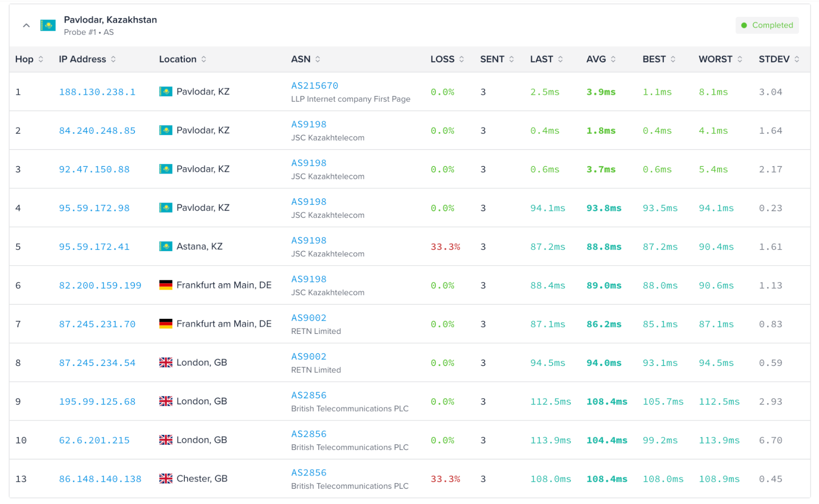Sort by IP Address using its sort arrows
Image resolution: width=819 pixels, height=504 pixels.
(113, 59)
